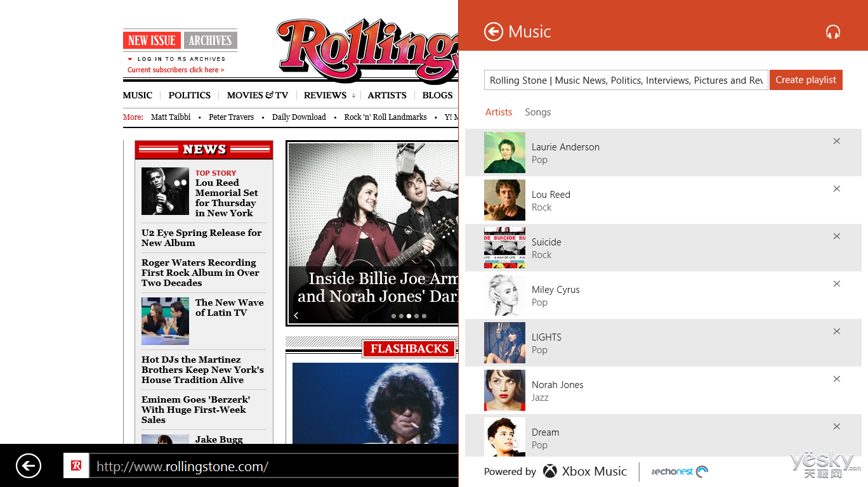Open the MUSIC navigation menu
This screenshot has height=487, width=868.
138,95
